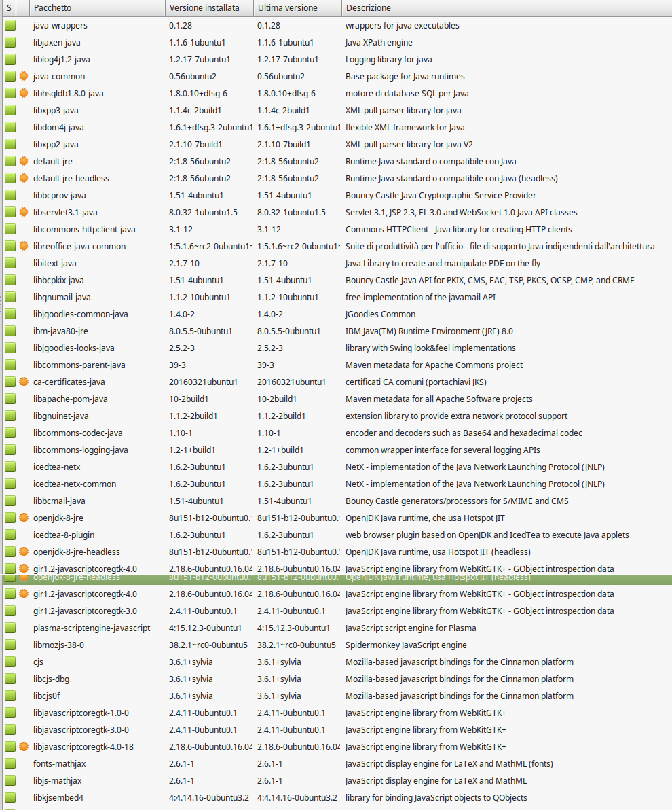Screen dimensions: 672x811
Task: Select the libitext-java package name
Action: point(55,264)
